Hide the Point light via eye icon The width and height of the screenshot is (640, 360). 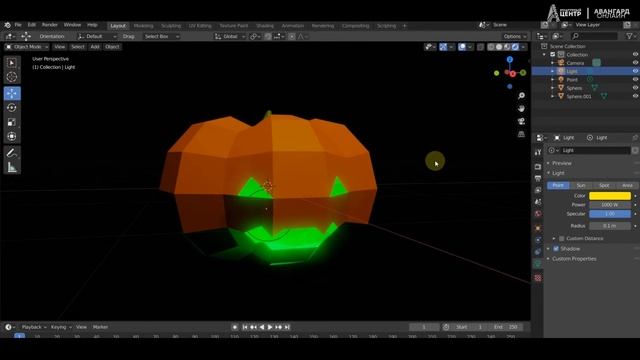635,80
